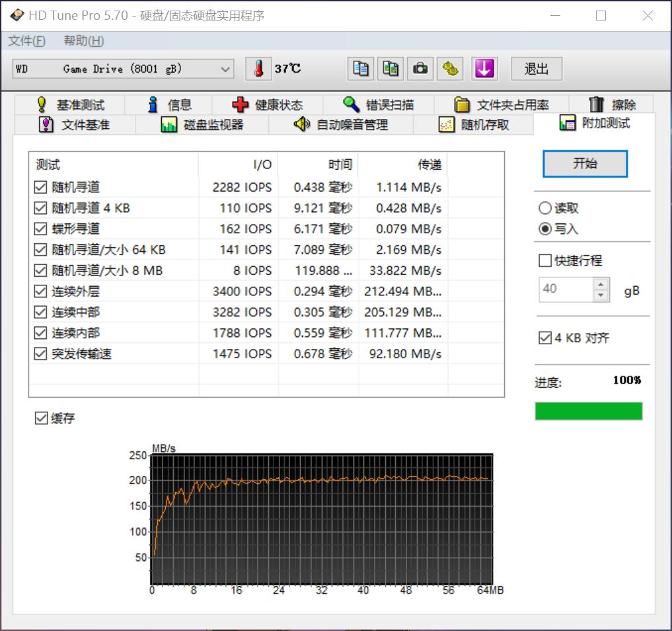
Task: Open the 文件 menu
Action: coord(25,40)
